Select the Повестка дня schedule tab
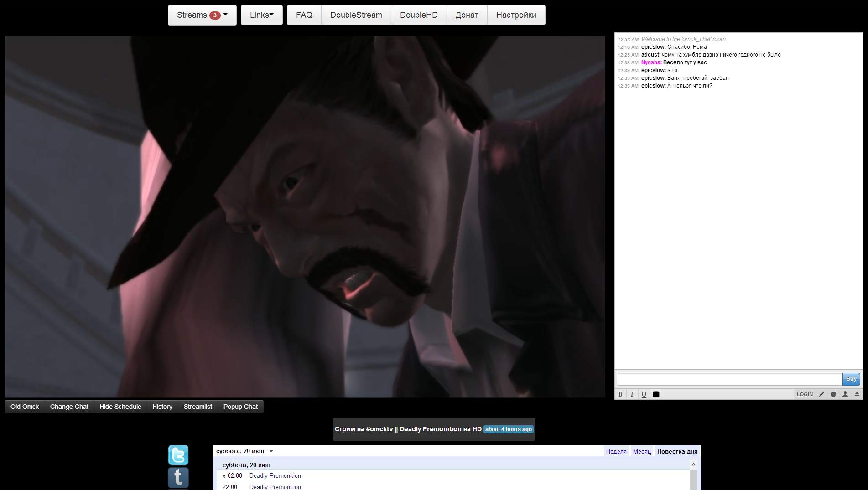The height and width of the screenshot is (490, 868). (677, 451)
